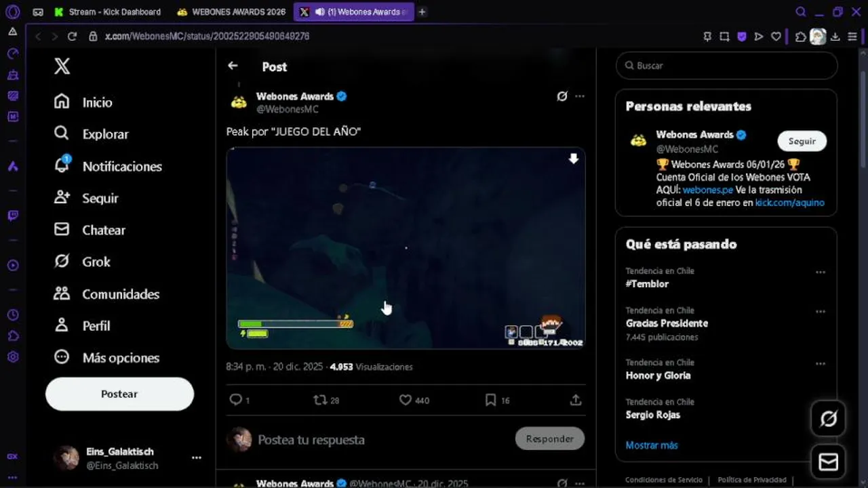Reload the current page
868x488 pixels.
tap(72, 37)
